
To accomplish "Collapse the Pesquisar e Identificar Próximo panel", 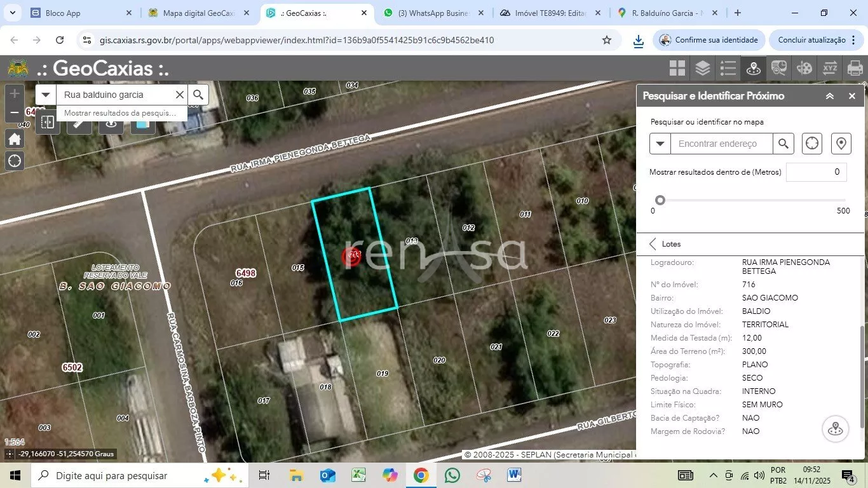I will click(830, 96).
